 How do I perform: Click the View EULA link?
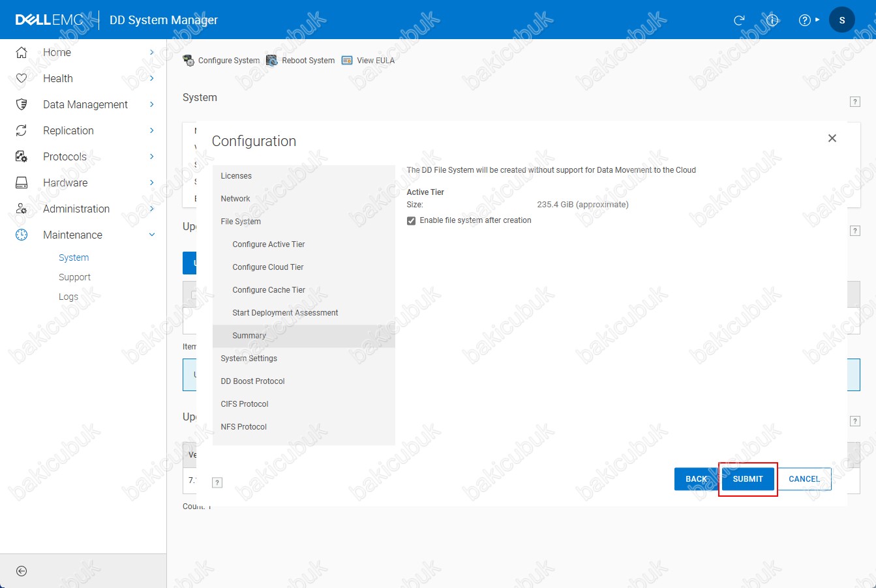pyautogui.click(x=376, y=61)
